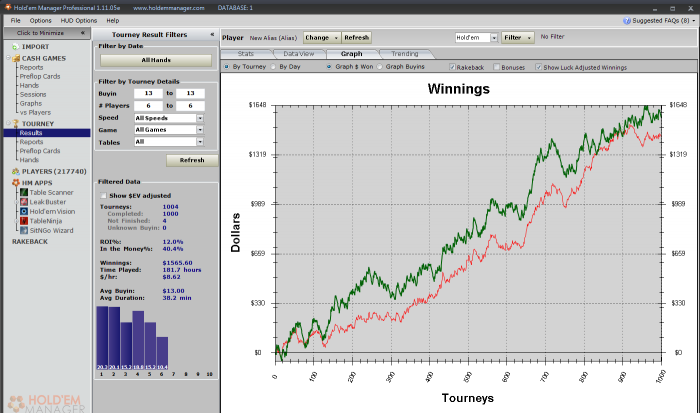Click Hold'em Manager title bar icon
This screenshot has width=700, height=413.
(x=8, y=7)
